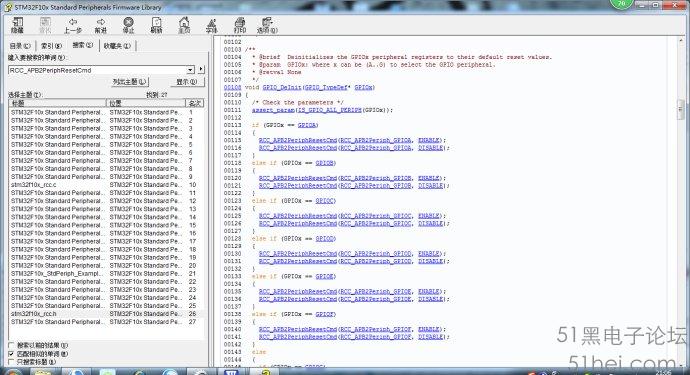The height and width of the screenshot is (375, 690).
Task: Go forward with the 前进 arrow
Action: point(101,25)
